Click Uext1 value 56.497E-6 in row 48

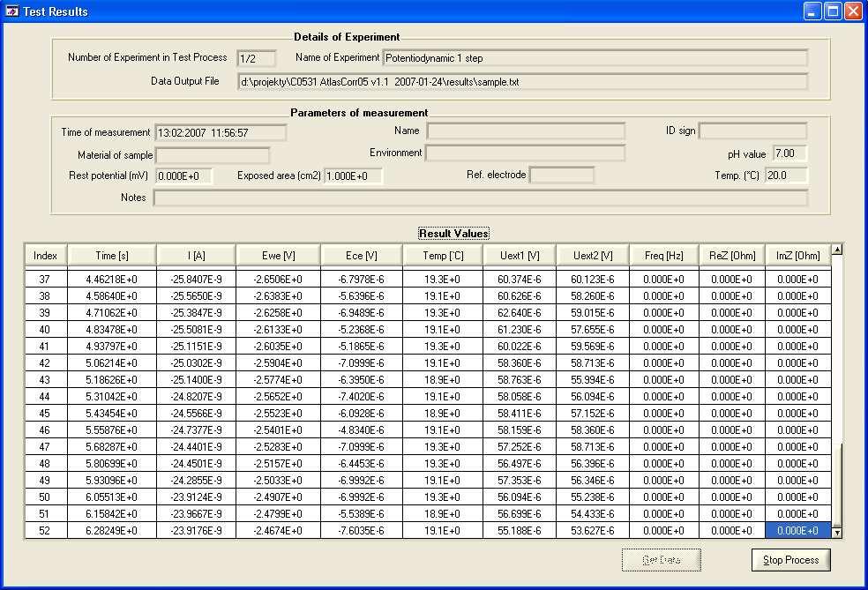[x=520, y=463]
